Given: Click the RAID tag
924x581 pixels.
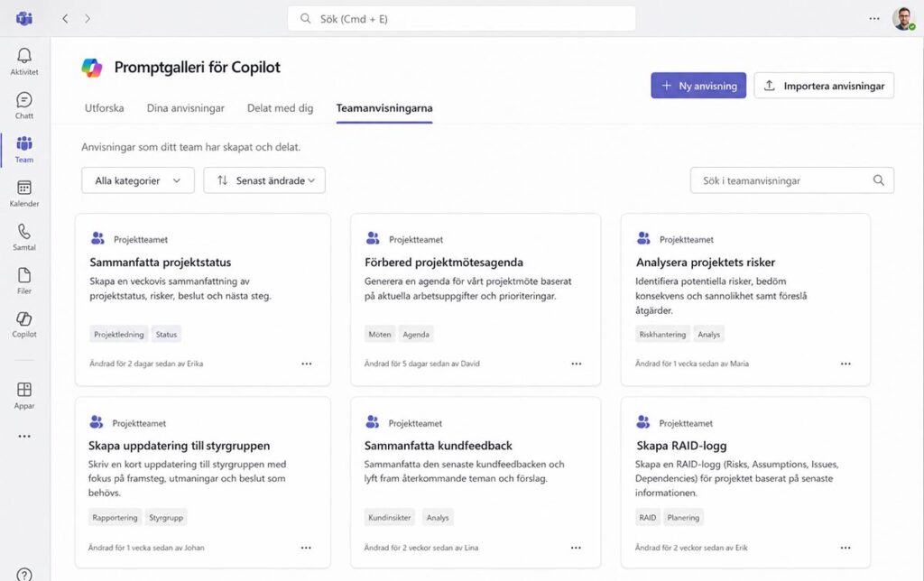Looking at the screenshot, I should click(x=648, y=517).
